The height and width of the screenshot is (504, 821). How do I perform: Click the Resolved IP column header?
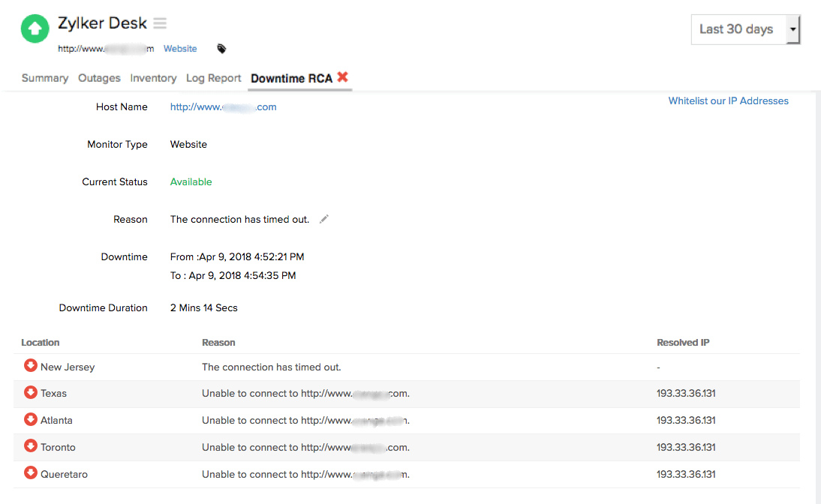[x=683, y=342]
